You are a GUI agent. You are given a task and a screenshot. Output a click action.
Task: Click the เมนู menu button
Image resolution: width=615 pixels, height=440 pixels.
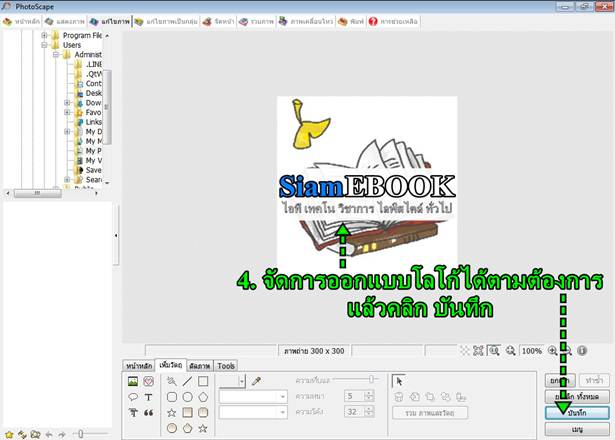[x=577, y=429]
